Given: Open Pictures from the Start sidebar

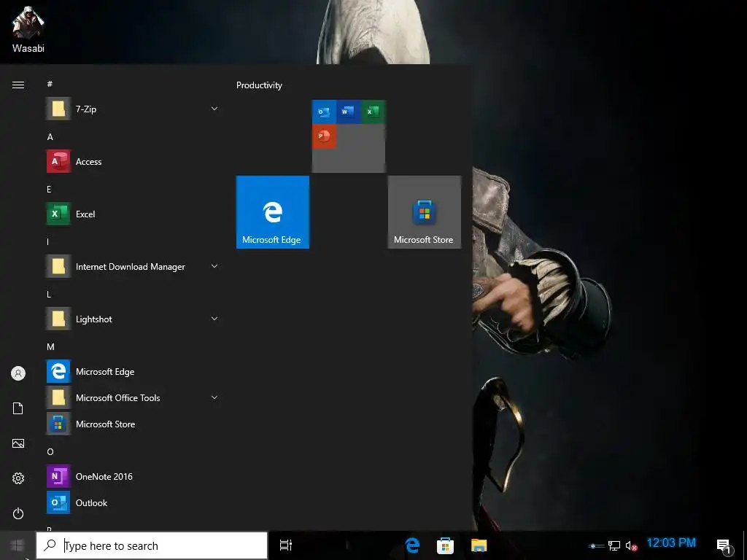Looking at the screenshot, I should tap(18, 443).
